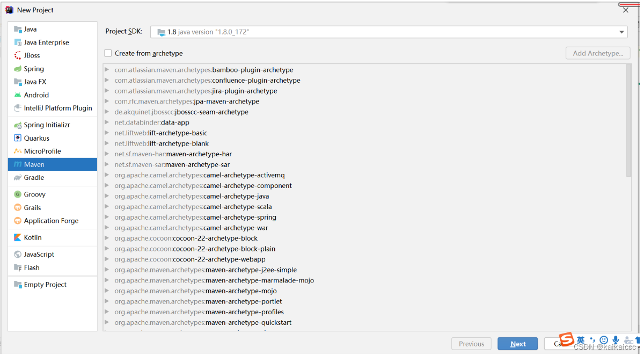The width and height of the screenshot is (644, 355).
Task: Select the Quarkus icon
Action: click(x=18, y=138)
